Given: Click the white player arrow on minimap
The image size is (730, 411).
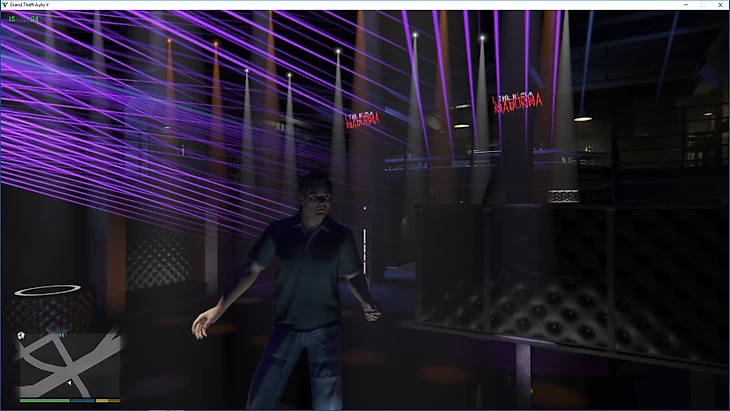Looking at the screenshot, I should (x=69, y=383).
